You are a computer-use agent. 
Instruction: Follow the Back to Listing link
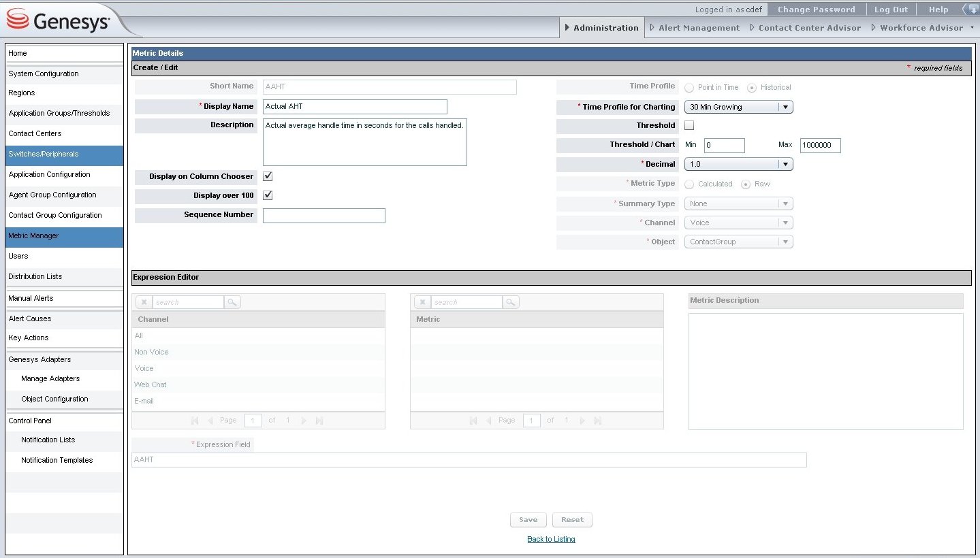coord(551,539)
